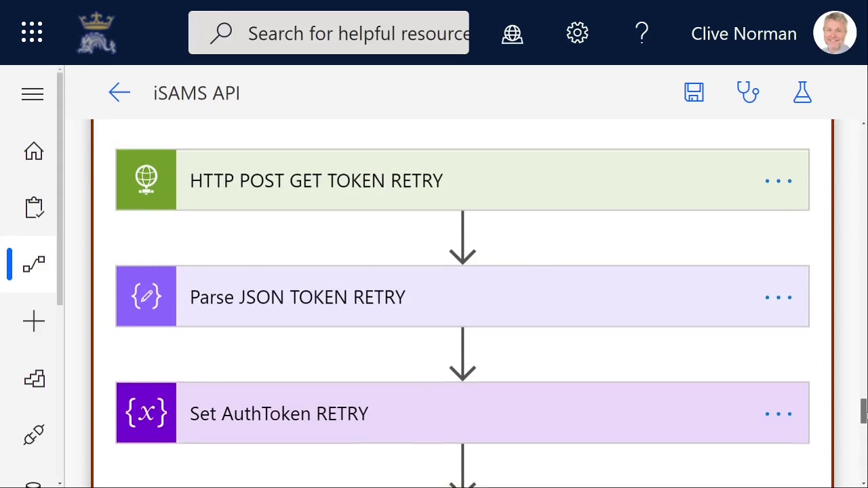Open the Help question mark
This screenshot has width=868, height=488.
[642, 33]
